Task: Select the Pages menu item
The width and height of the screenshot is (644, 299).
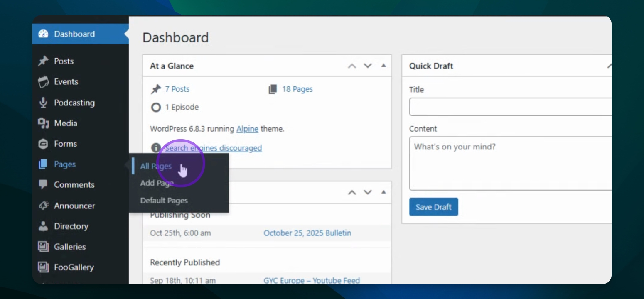Action: click(x=81, y=164)
